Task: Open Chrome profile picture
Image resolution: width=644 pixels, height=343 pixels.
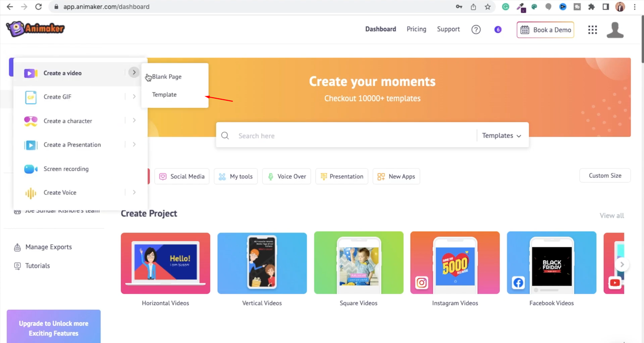Action: pyautogui.click(x=620, y=7)
